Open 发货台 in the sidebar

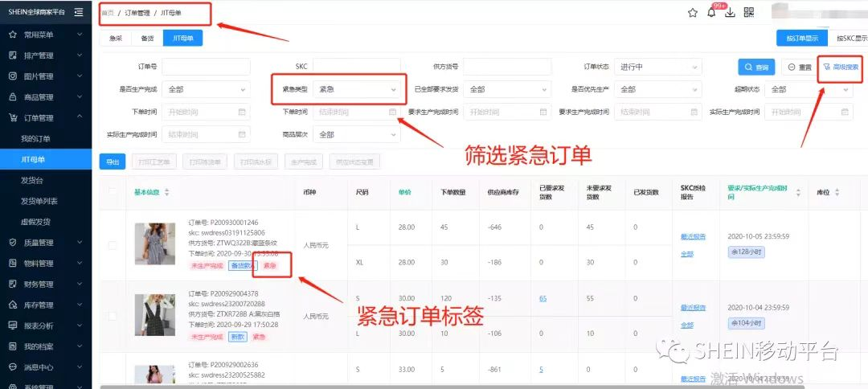point(32,180)
